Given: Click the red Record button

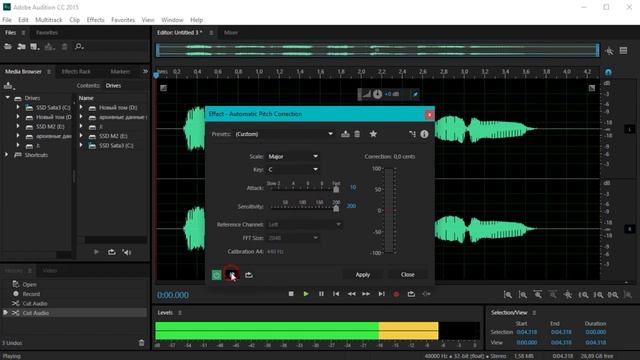Looking at the screenshot, I should click(x=396, y=294).
